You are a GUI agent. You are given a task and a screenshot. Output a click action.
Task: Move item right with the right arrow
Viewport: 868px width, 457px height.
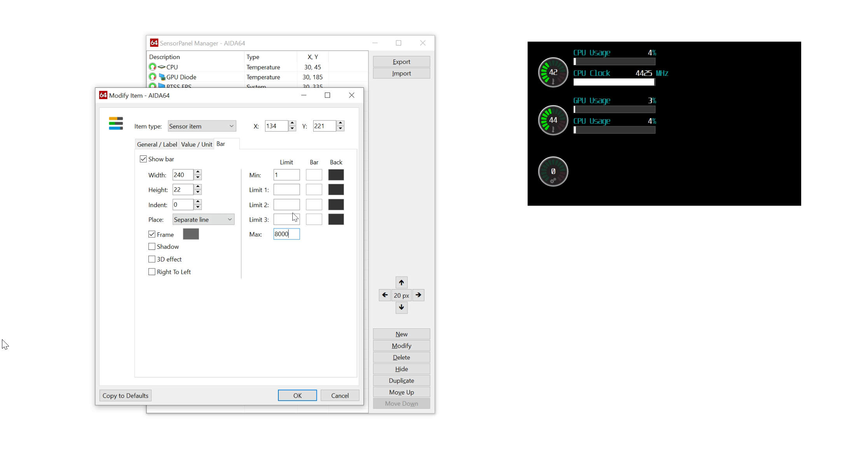pos(418,295)
